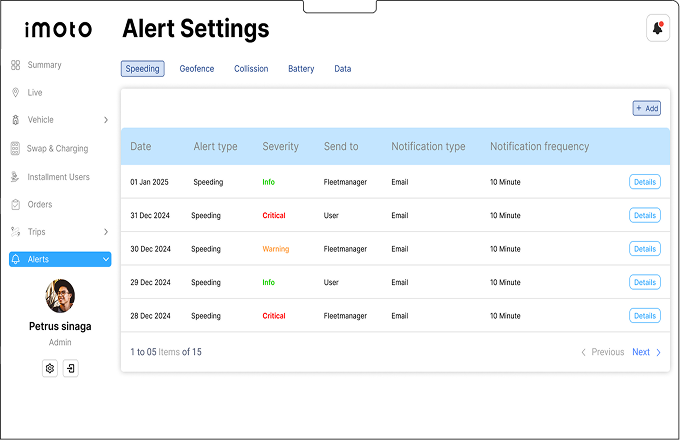680x440 pixels.
Task: Switch to the Battery tab
Action: 301,69
